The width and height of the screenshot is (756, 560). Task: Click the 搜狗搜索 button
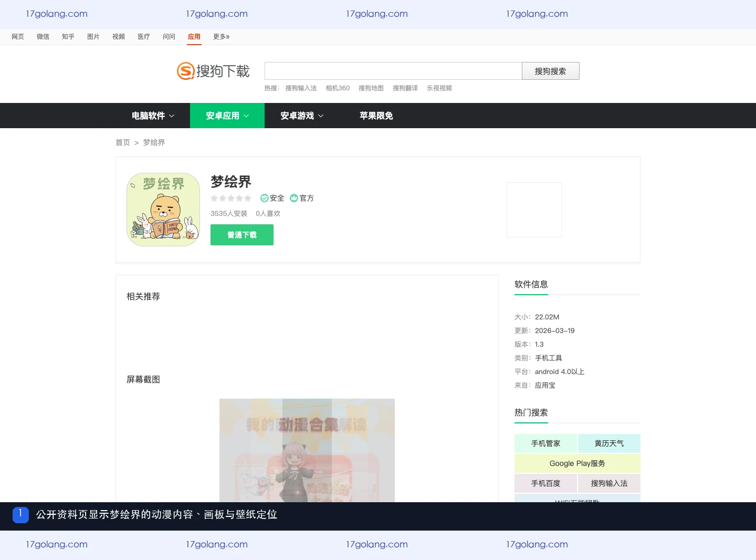point(551,71)
